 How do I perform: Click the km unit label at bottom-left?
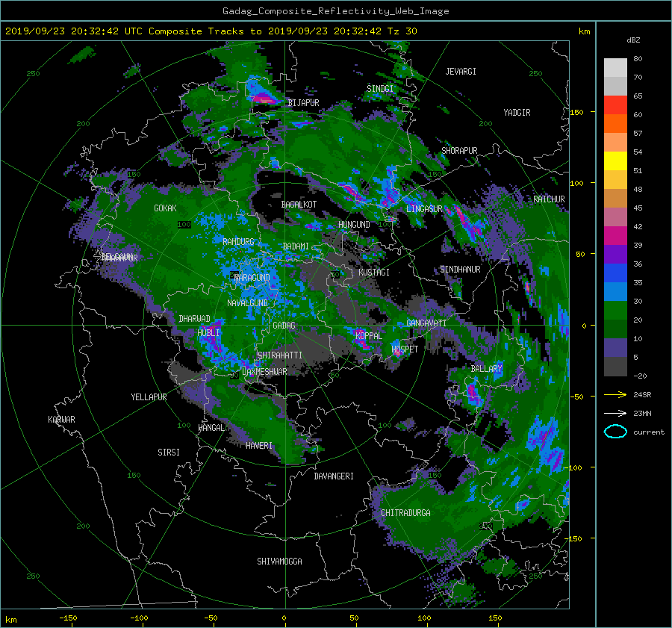[11, 620]
